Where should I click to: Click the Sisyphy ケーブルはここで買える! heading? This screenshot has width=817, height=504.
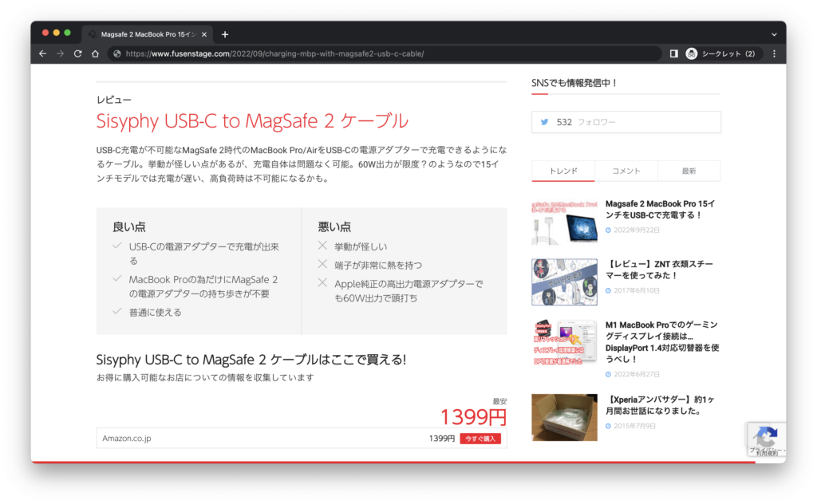click(x=251, y=360)
